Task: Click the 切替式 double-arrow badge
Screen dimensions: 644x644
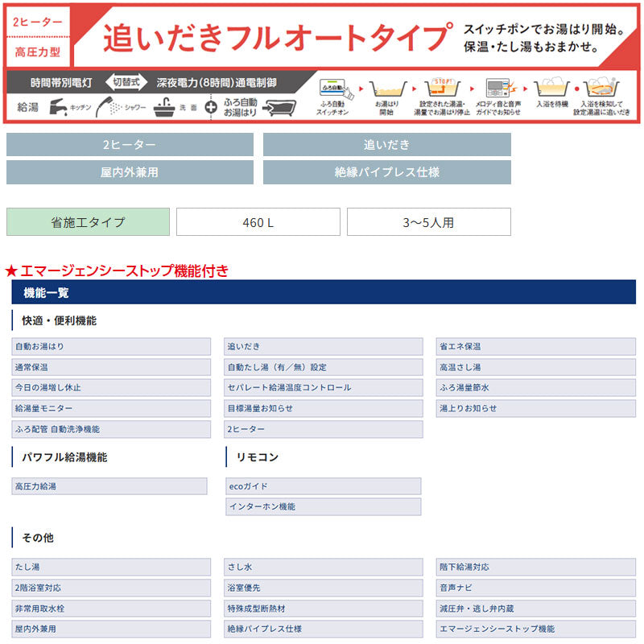Action: click(x=126, y=82)
